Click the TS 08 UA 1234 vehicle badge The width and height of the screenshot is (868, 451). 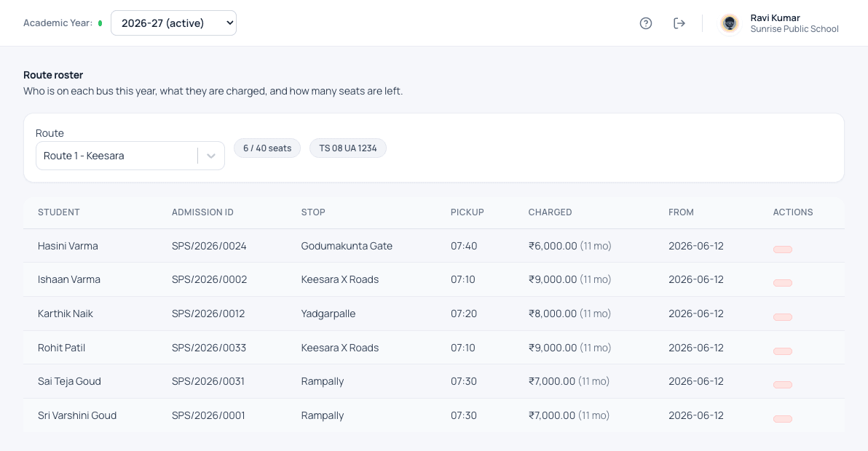[347, 148]
